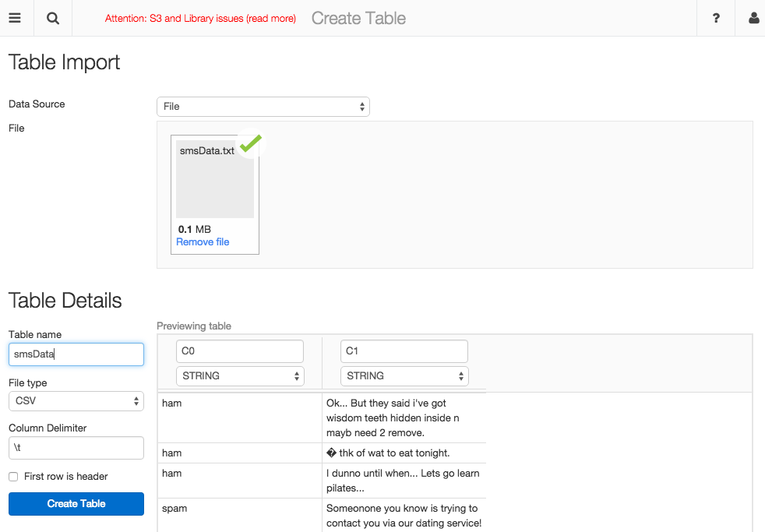Open the help question mark icon
Screen dimensions: 765x532
(x=716, y=18)
